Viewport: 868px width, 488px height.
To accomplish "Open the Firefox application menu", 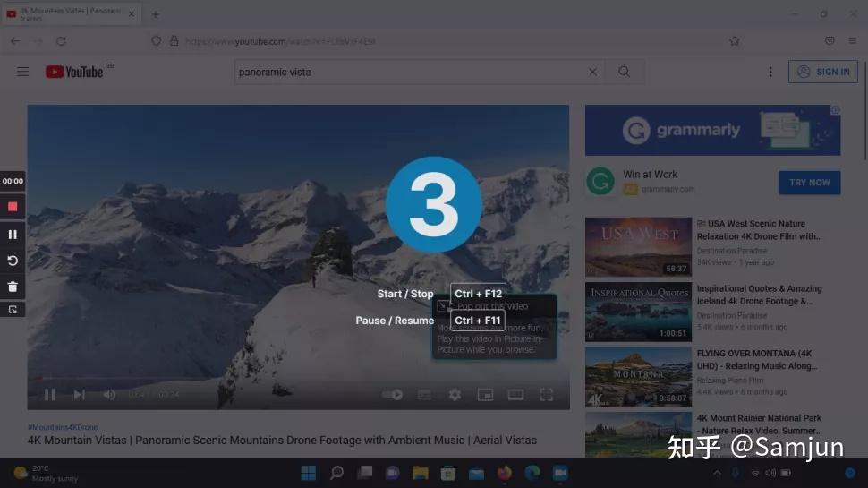I will [x=853, y=41].
